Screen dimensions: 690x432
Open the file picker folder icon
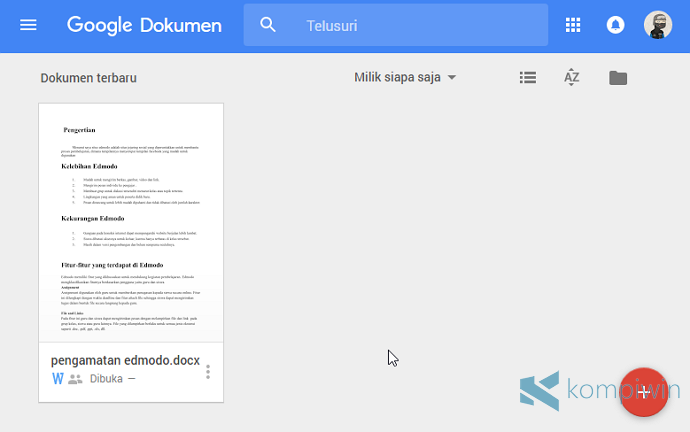point(618,78)
